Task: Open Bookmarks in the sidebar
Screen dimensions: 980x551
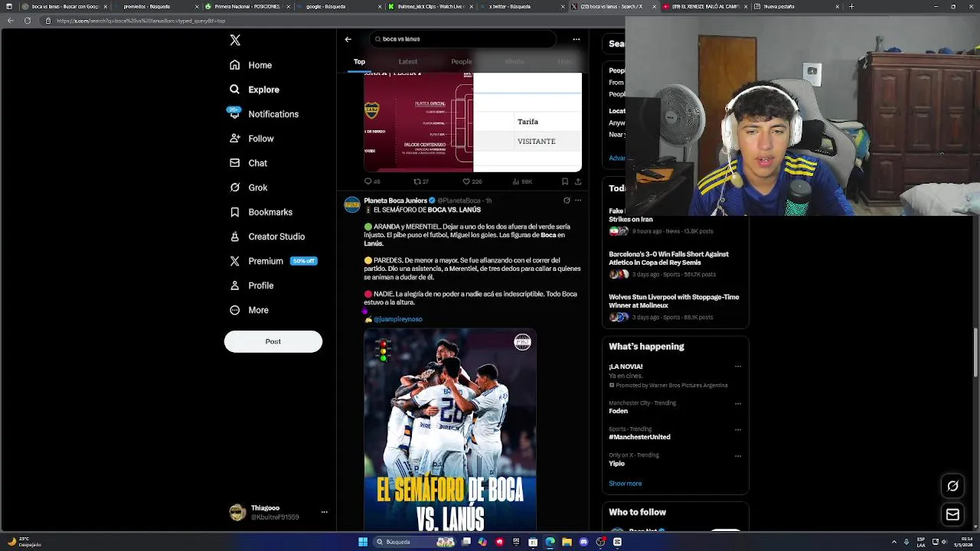Action: (261, 212)
